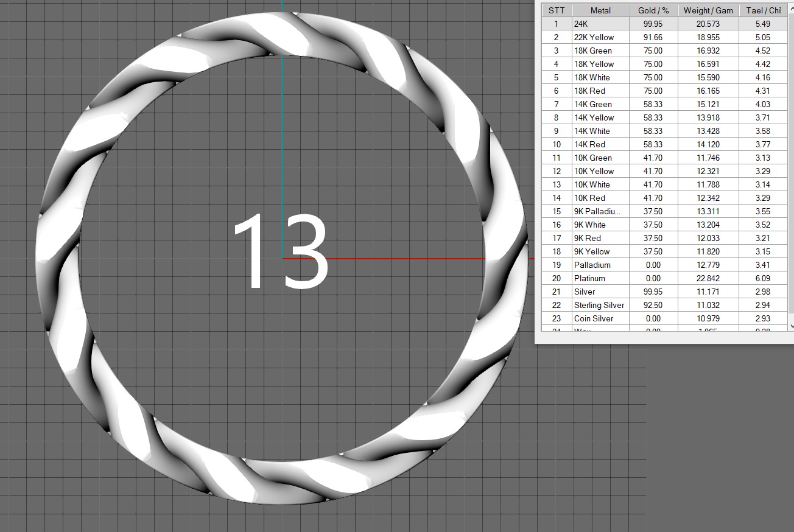Select the 14K Green row
The height and width of the screenshot is (532, 794).
click(x=665, y=104)
